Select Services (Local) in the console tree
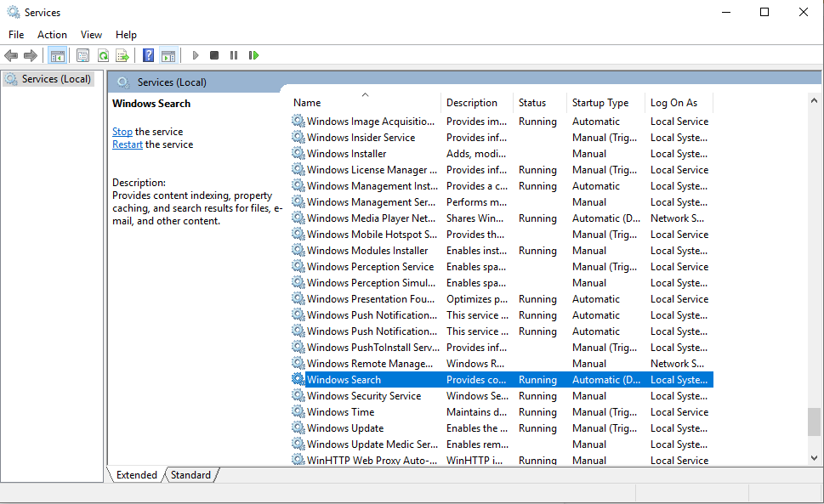Image resolution: width=824 pixels, height=504 pixels. click(x=56, y=79)
